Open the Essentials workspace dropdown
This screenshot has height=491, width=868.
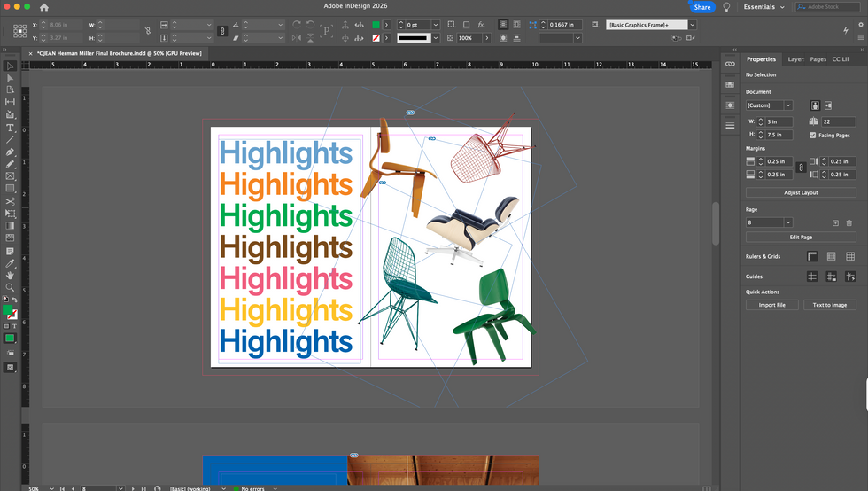763,7
